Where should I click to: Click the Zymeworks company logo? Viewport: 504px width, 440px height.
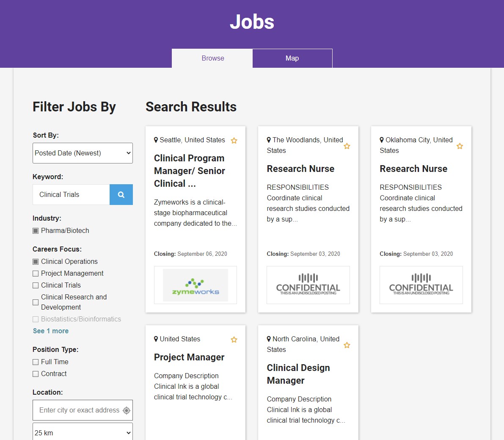[196, 285]
